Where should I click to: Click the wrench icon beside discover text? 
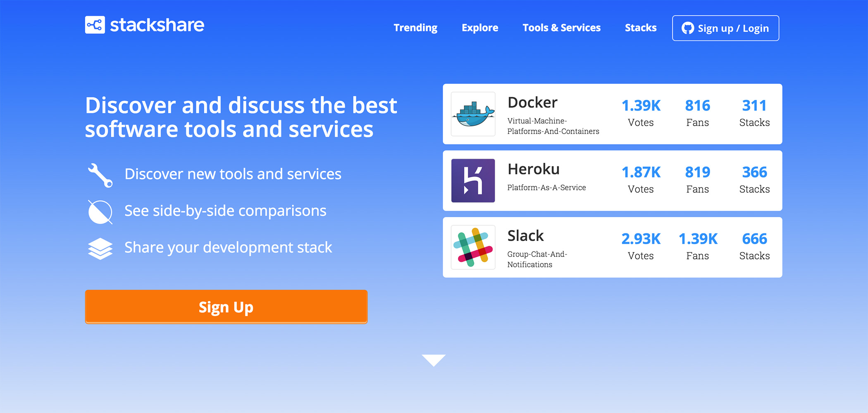[x=100, y=174]
